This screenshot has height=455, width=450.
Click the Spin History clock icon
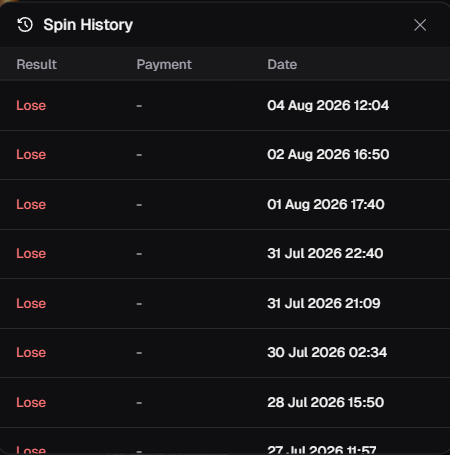[25, 25]
